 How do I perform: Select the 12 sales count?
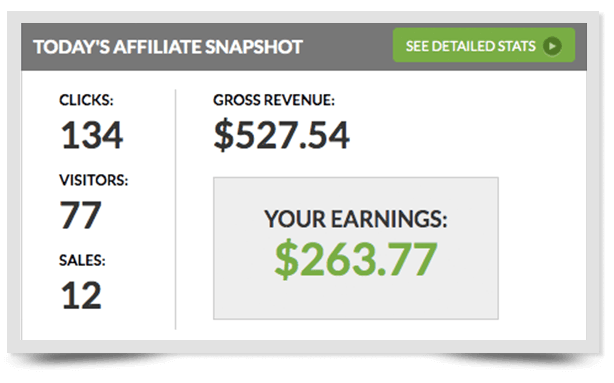[x=81, y=295]
